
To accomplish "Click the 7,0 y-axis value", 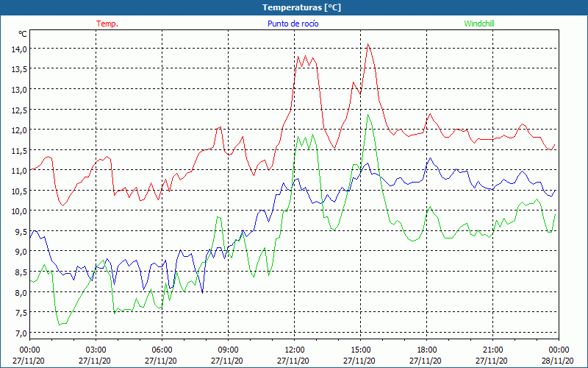I will pos(21,333).
